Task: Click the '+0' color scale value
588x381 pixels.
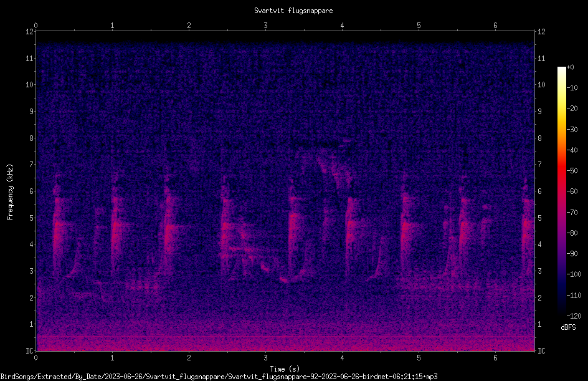Action: tap(571, 67)
